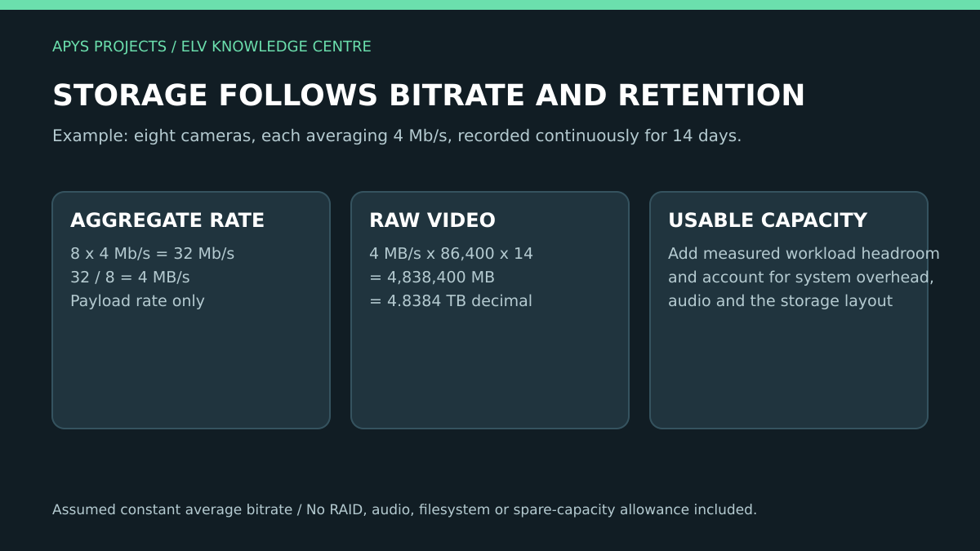The height and width of the screenshot is (551, 980).
Task: Click the 'AGGREGATE RATE' card heading
Action: [167, 220]
